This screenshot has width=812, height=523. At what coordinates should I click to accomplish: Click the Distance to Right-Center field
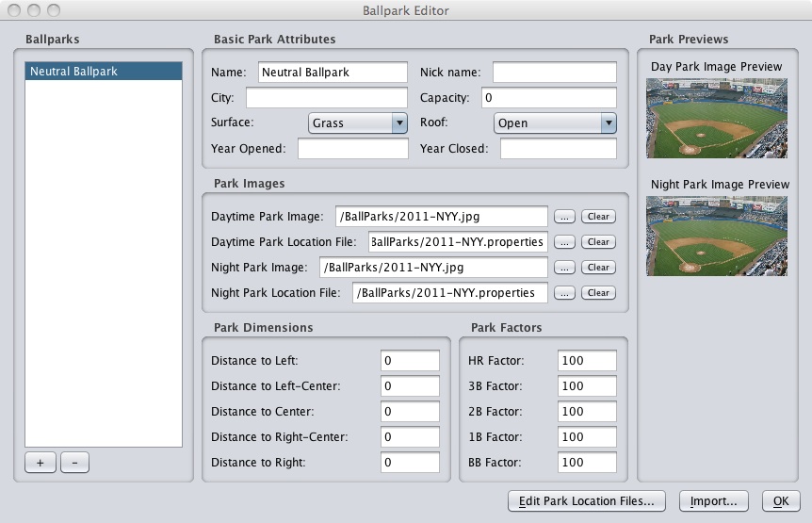(x=410, y=436)
